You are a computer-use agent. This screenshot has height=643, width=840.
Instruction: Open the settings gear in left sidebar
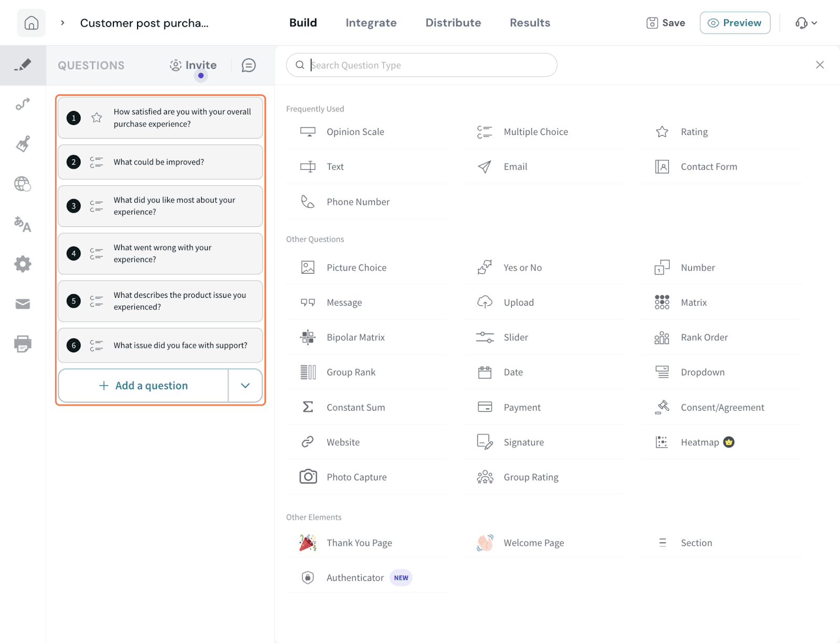23,264
